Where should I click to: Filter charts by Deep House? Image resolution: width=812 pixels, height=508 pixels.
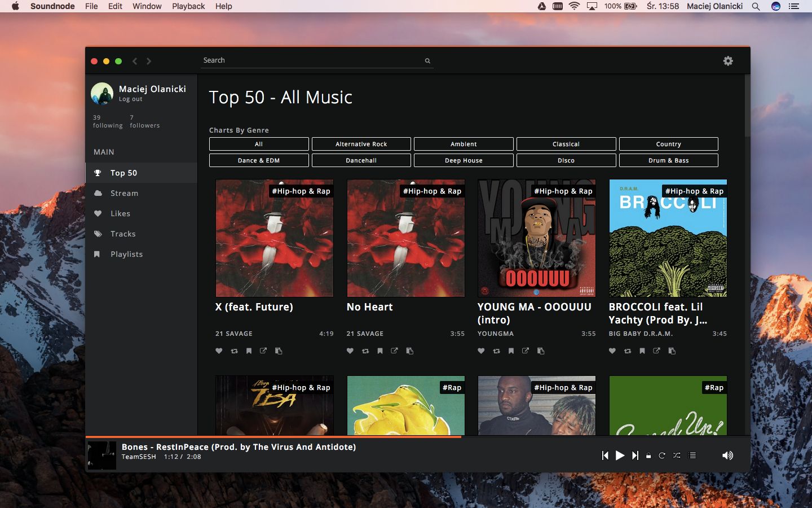tap(464, 160)
